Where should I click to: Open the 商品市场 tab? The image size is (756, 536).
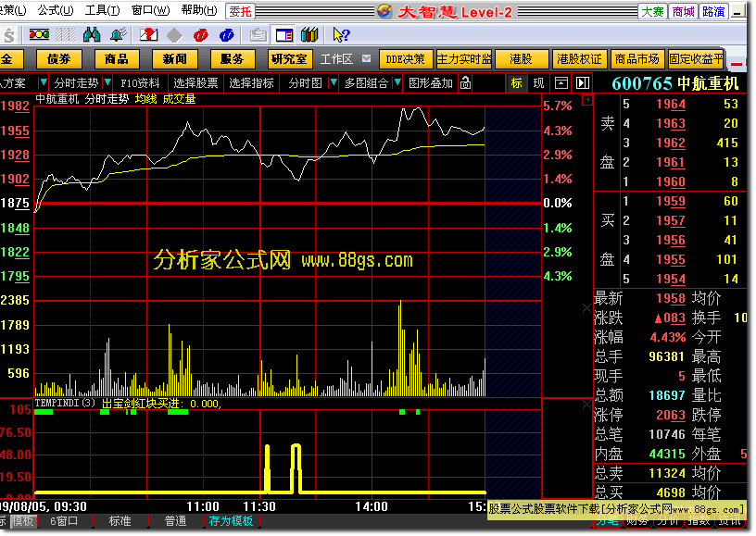click(x=637, y=59)
